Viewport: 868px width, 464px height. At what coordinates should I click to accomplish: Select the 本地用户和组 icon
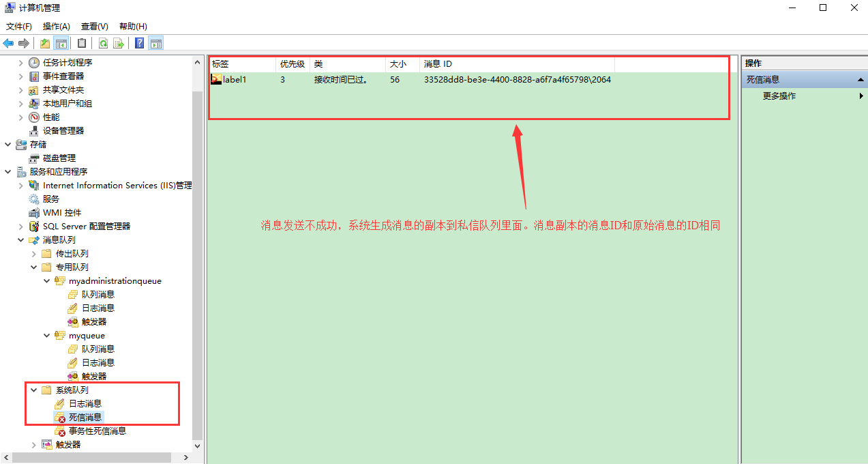coord(34,103)
